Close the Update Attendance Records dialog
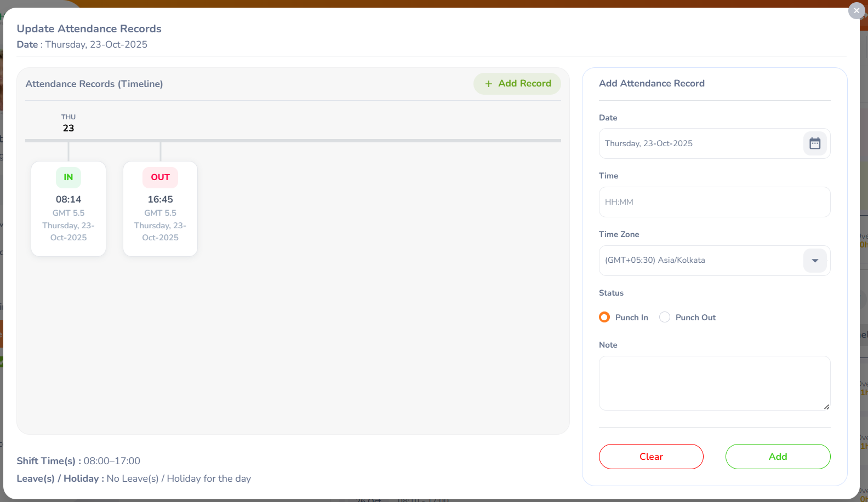This screenshot has width=868, height=502. pyautogui.click(x=856, y=10)
